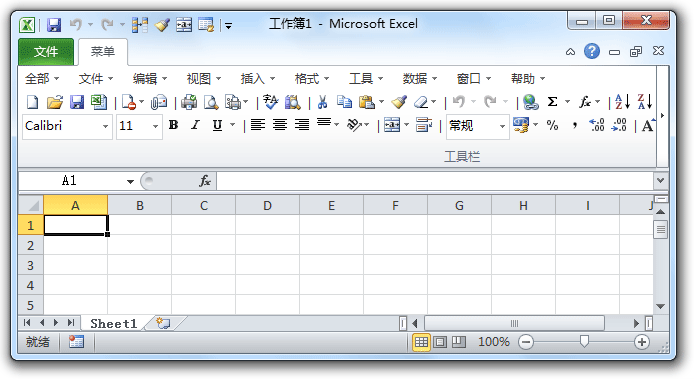The image size is (694, 379).
Task: Open the 全部 menu
Action: [42, 79]
